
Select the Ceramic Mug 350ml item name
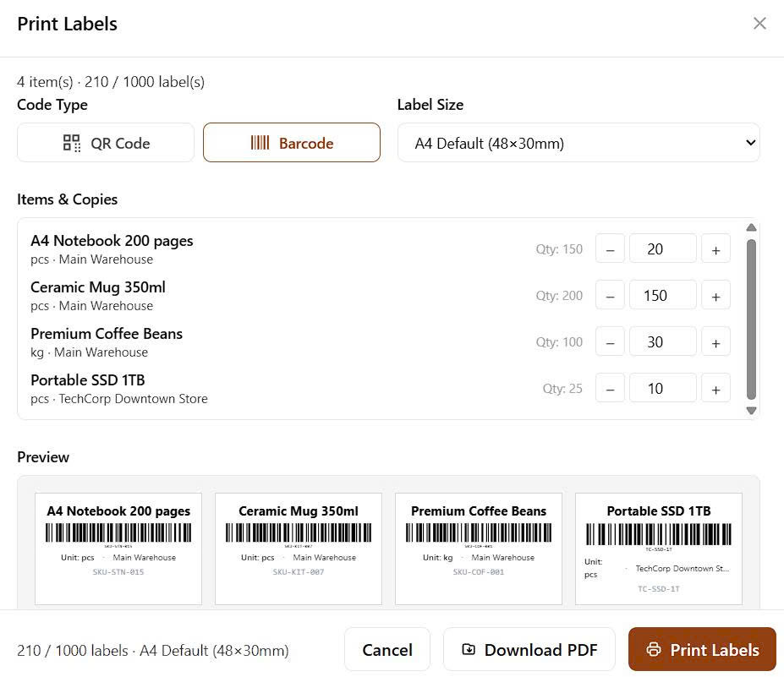coord(98,287)
